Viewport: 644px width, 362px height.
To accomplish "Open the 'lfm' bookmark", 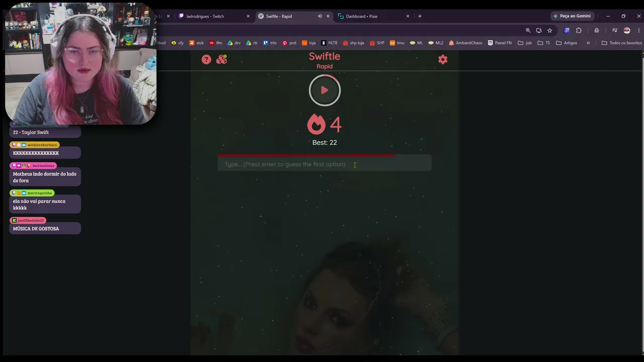I will click(215, 43).
